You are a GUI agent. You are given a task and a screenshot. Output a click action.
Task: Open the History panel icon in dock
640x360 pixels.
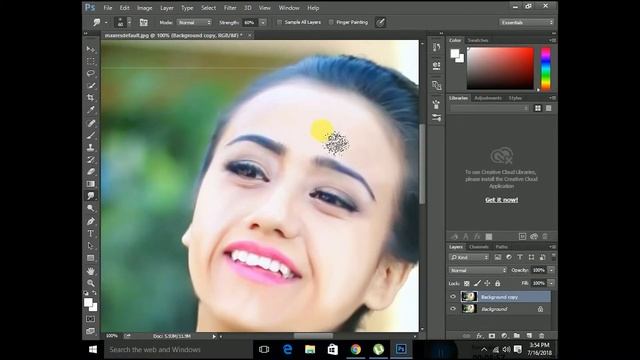tap(436, 48)
